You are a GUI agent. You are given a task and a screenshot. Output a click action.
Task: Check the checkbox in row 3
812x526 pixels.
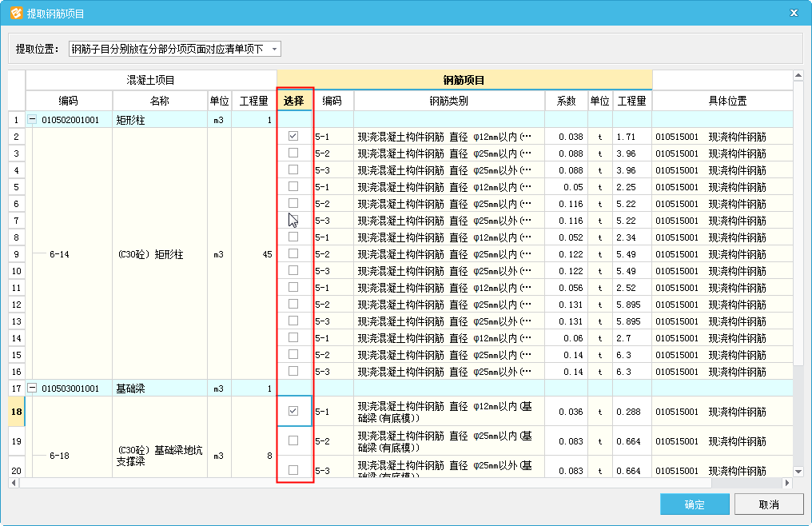tap(293, 153)
